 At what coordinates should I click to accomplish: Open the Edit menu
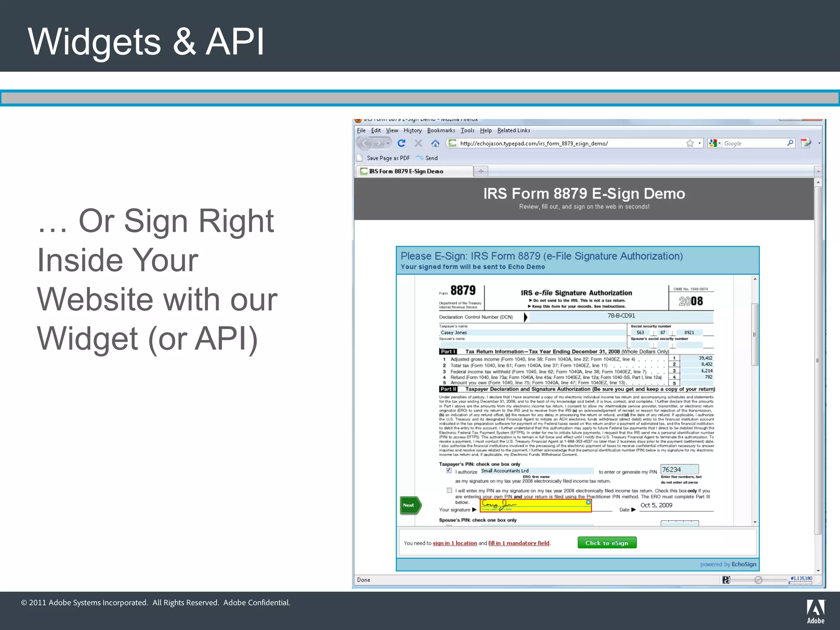tap(376, 130)
